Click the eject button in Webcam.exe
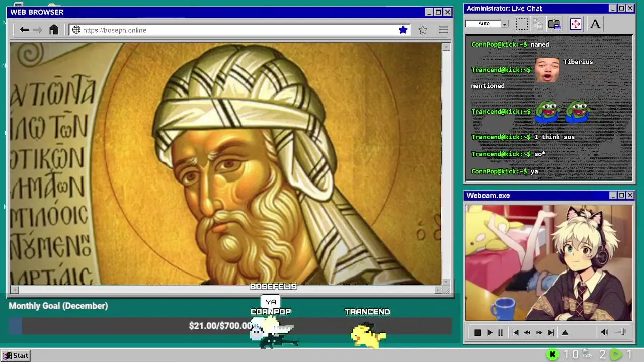Screen dimensions: 644x362 tap(565, 332)
